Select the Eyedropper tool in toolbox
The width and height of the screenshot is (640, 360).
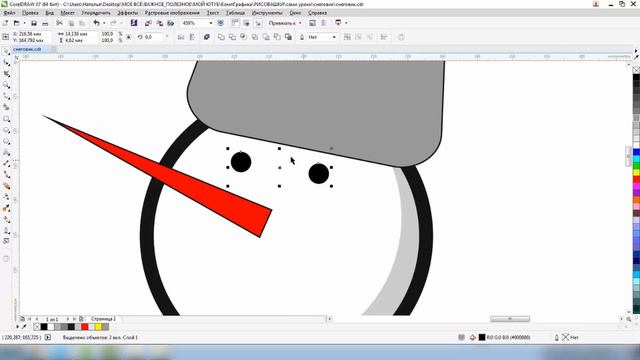(x=6, y=209)
